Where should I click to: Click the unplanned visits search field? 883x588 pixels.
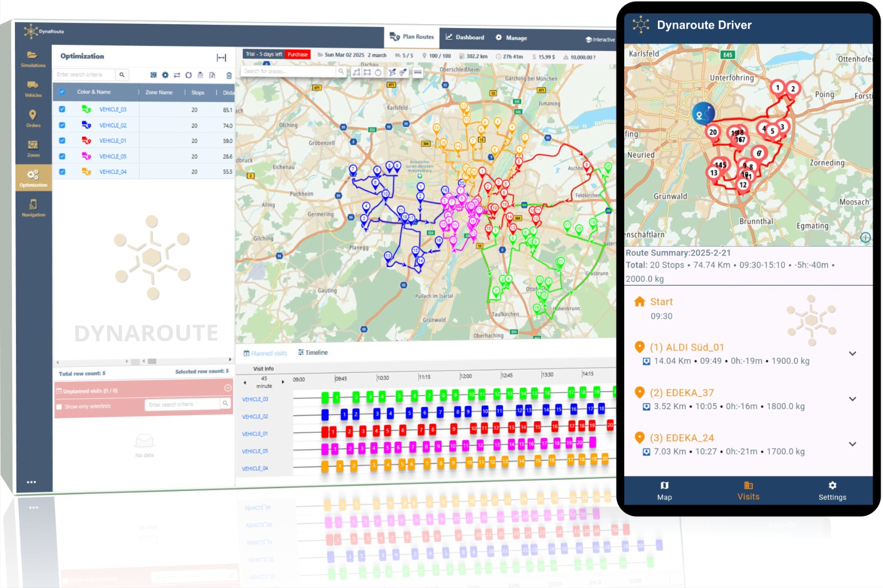coord(183,404)
